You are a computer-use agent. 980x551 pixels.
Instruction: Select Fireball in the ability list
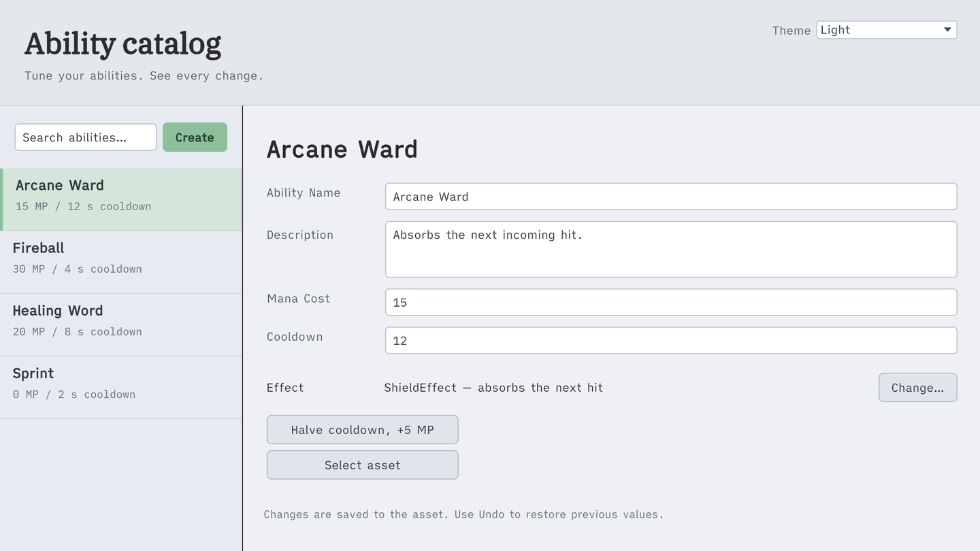121,262
